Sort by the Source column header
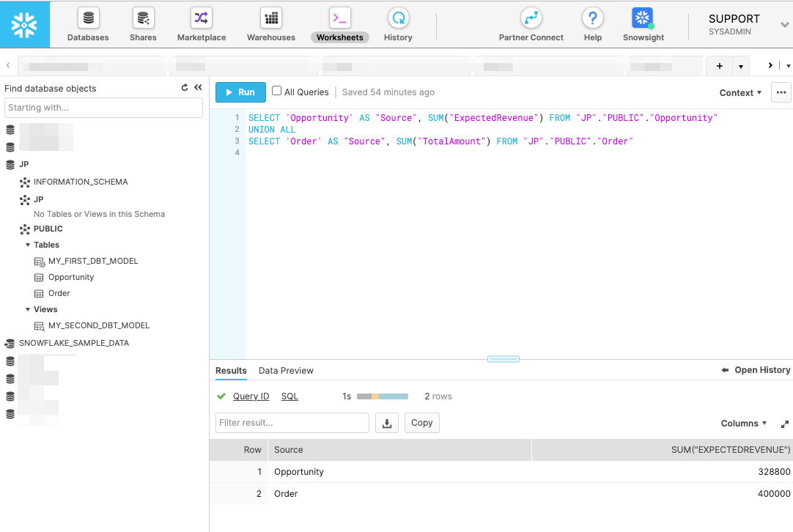Image resolution: width=793 pixels, height=532 pixels. tap(399, 450)
